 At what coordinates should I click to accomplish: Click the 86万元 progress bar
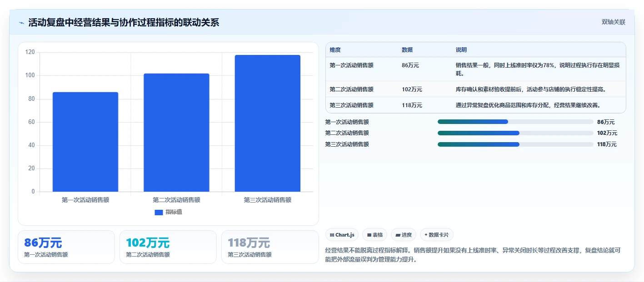coord(515,122)
